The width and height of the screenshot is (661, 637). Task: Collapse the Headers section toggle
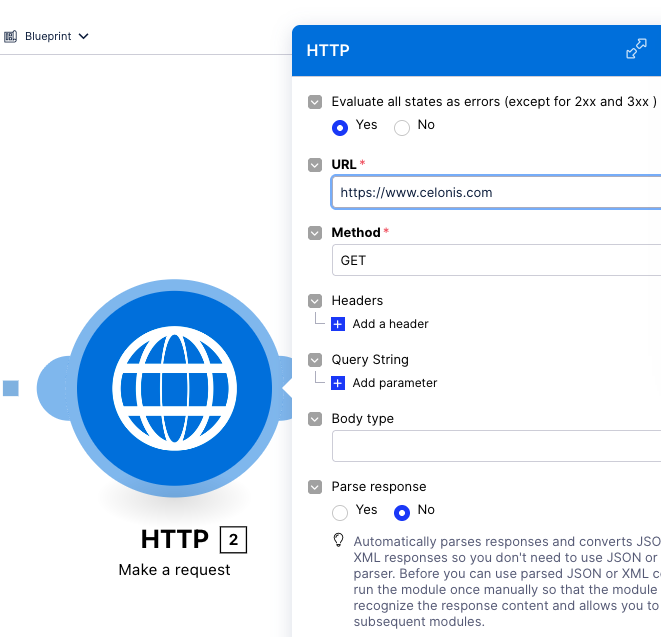coord(315,301)
